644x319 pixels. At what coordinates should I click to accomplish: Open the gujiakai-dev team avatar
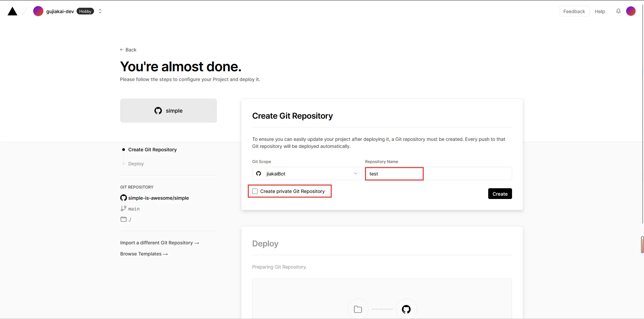click(38, 11)
